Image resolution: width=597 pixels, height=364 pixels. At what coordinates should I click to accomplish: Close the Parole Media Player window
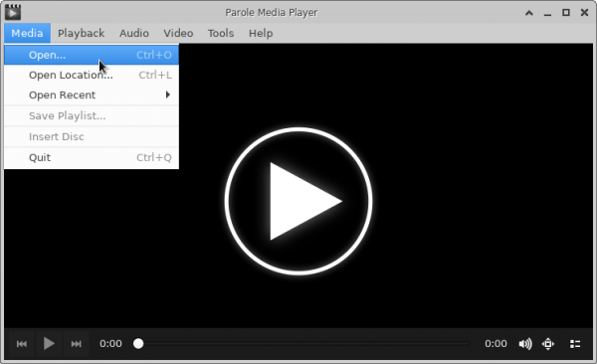point(584,13)
